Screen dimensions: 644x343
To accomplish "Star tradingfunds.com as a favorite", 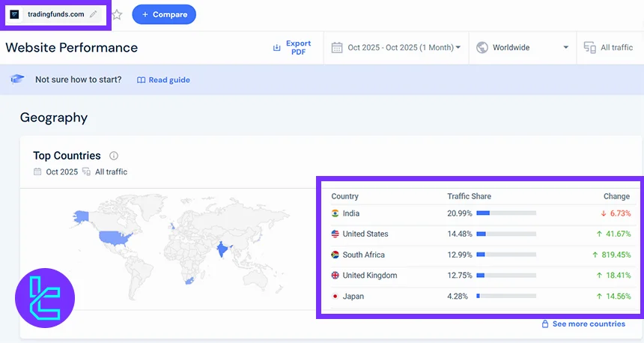I will 117,14.
